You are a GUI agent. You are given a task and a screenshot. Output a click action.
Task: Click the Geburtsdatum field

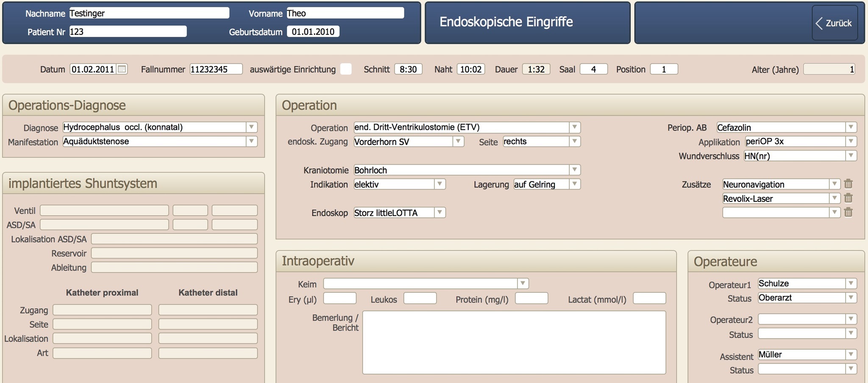click(x=313, y=31)
